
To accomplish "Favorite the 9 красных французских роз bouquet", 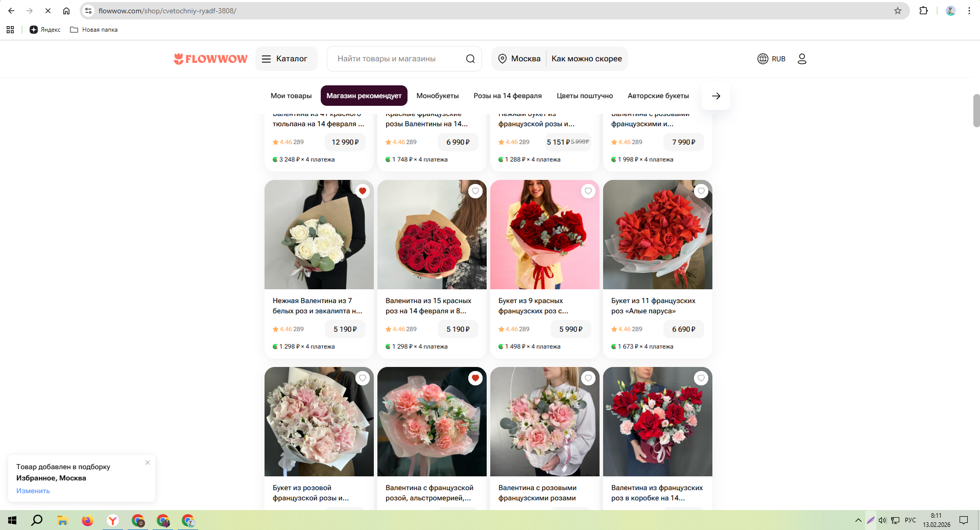I will point(588,191).
